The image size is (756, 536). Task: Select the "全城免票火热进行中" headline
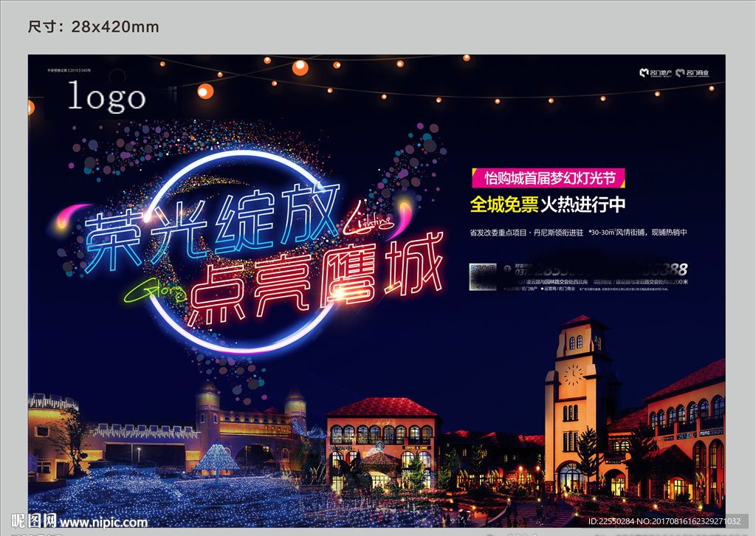point(548,205)
